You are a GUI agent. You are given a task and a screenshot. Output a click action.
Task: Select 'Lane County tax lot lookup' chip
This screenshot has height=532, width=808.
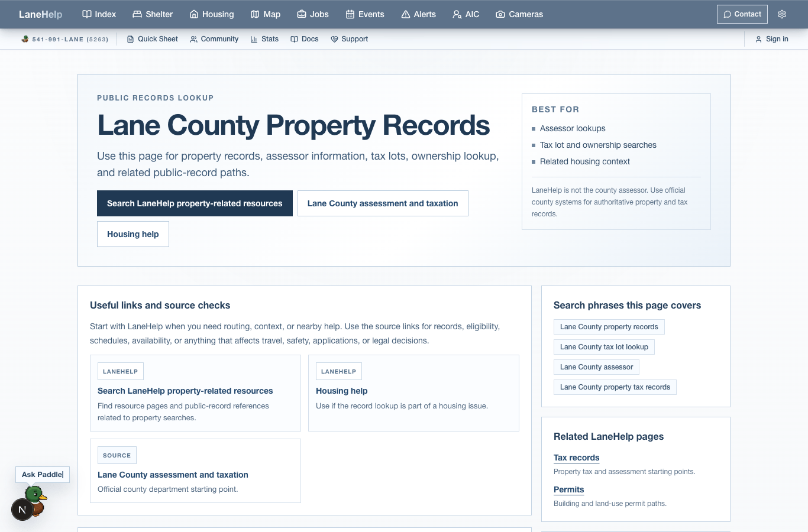pos(604,347)
